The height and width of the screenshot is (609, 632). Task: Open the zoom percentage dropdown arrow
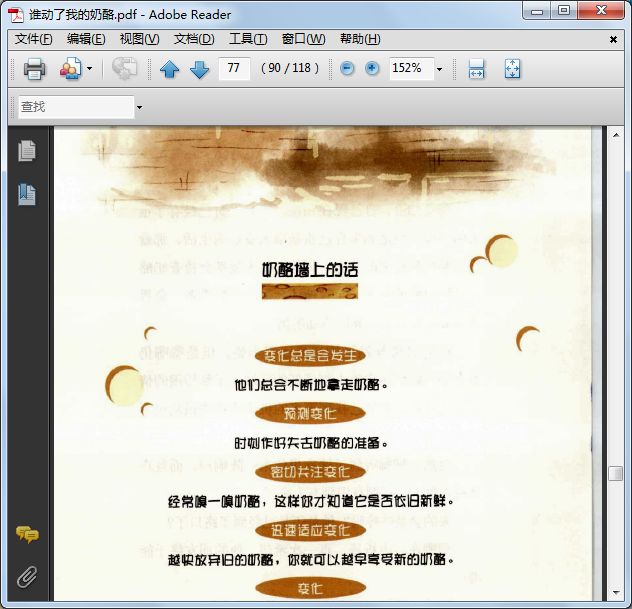tap(440, 69)
